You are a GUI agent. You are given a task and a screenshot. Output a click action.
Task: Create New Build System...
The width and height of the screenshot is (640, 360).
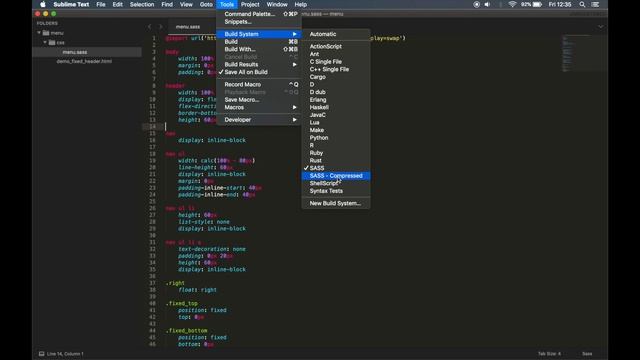[336, 203]
